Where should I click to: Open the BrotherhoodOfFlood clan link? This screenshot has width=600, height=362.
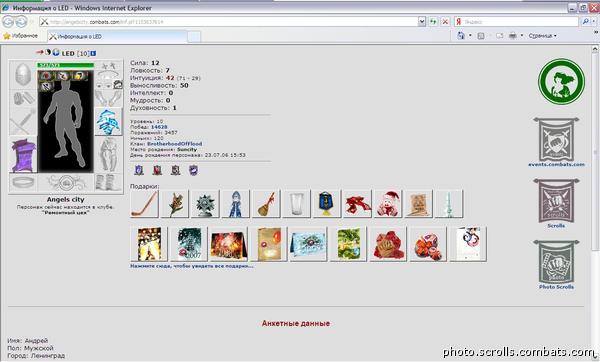point(174,144)
